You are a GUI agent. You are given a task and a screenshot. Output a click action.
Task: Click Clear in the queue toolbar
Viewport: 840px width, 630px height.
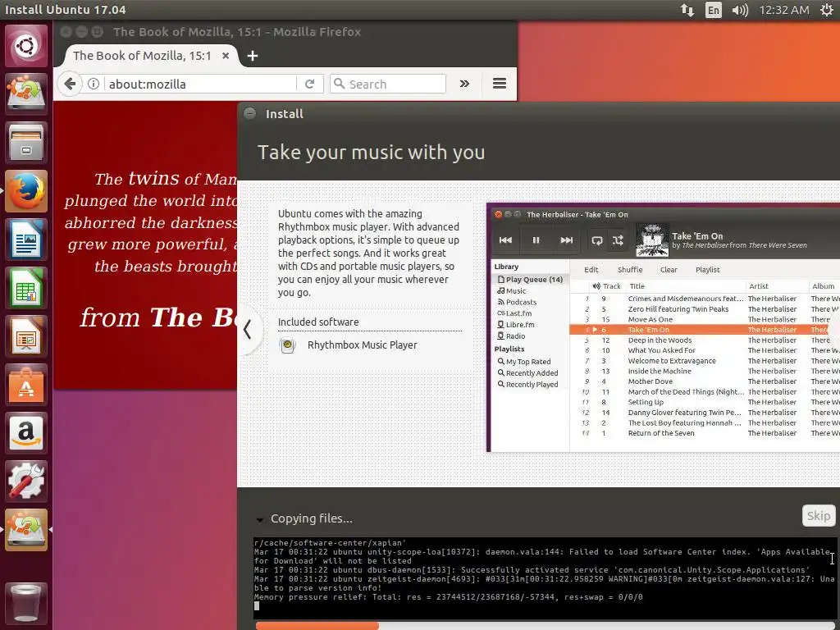[668, 269]
